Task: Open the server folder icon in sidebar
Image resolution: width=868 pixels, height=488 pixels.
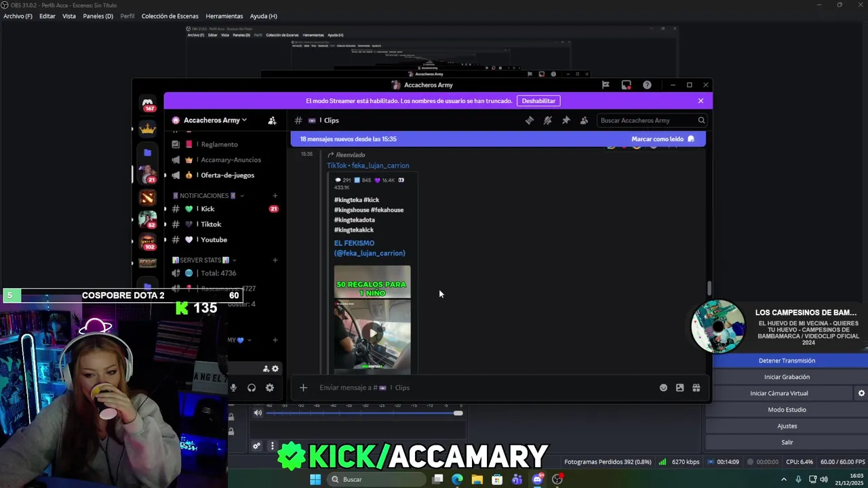Action: (148, 152)
